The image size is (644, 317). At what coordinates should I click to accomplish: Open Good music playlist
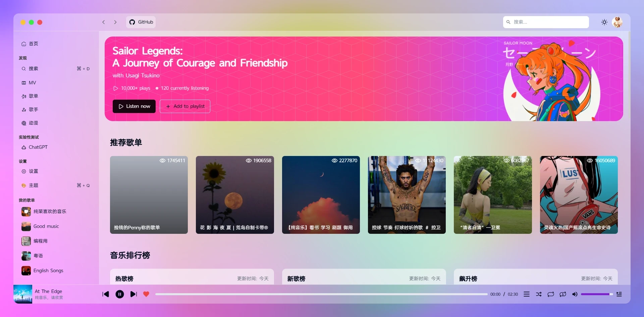[x=56, y=226]
